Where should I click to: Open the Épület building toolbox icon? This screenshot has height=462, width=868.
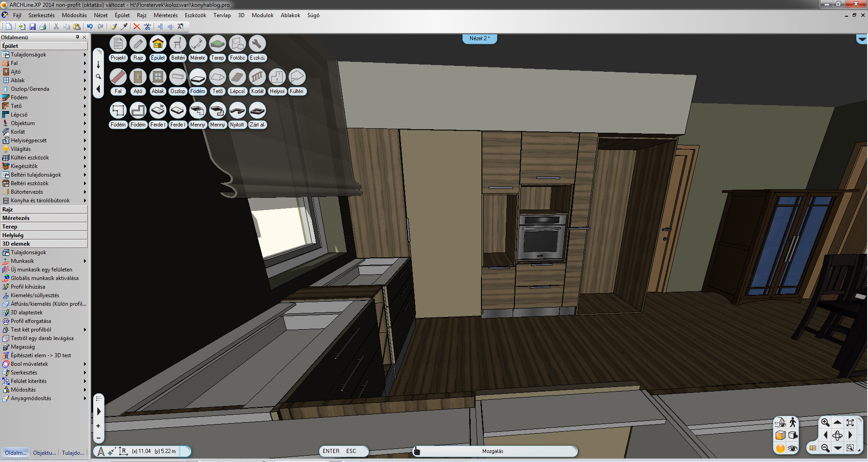(x=158, y=44)
